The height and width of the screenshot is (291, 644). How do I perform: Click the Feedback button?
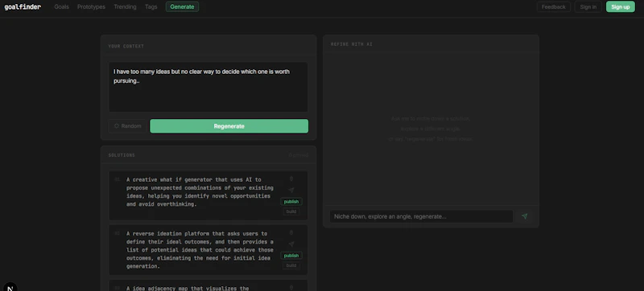(553, 6)
